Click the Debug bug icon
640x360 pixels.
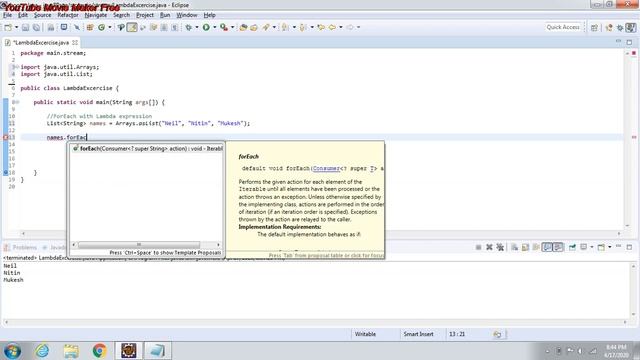pyautogui.click(x=189, y=27)
